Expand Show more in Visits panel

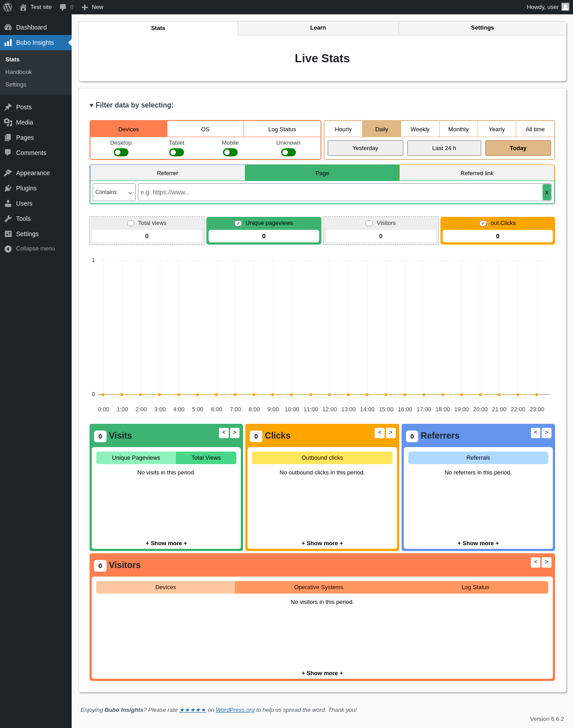[x=166, y=543]
